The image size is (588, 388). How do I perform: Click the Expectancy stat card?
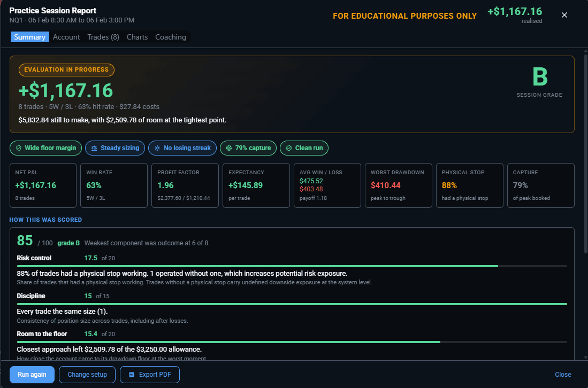[x=256, y=185]
